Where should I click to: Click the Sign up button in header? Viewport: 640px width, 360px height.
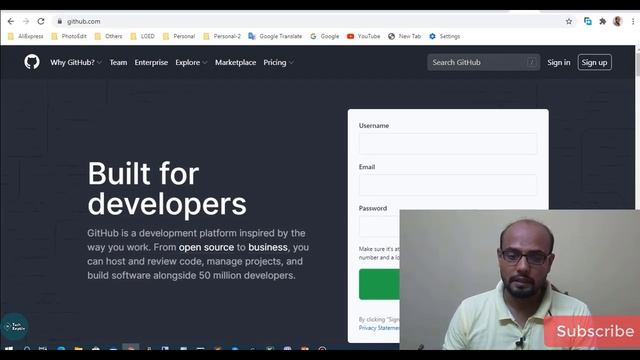pos(595,62)
